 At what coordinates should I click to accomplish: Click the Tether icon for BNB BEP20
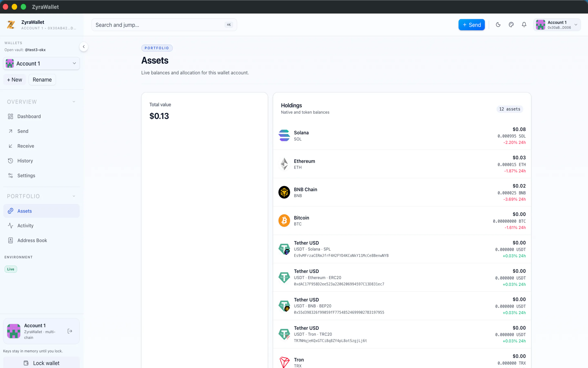[284, 306]
